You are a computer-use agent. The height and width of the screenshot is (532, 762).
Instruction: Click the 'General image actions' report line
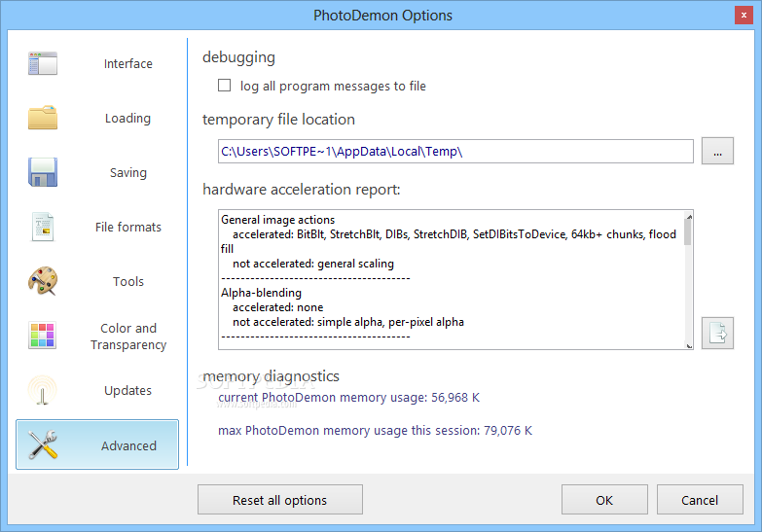click(278, 220)
